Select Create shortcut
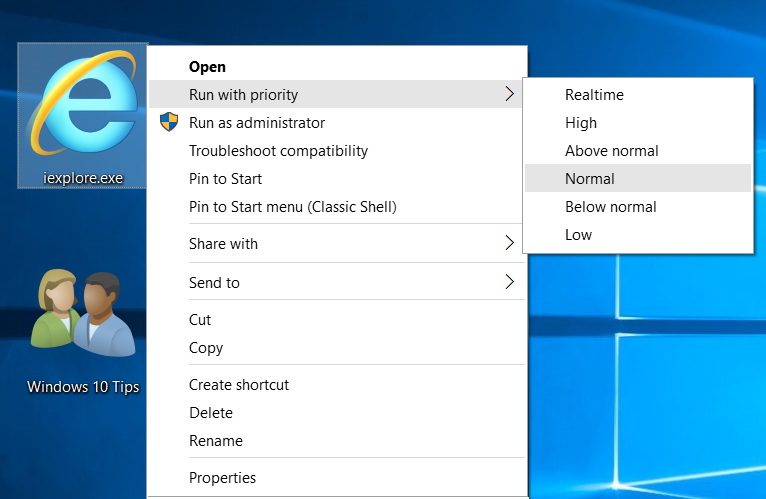The width and height of the screenshot is (766, 499). pos(337,385)
